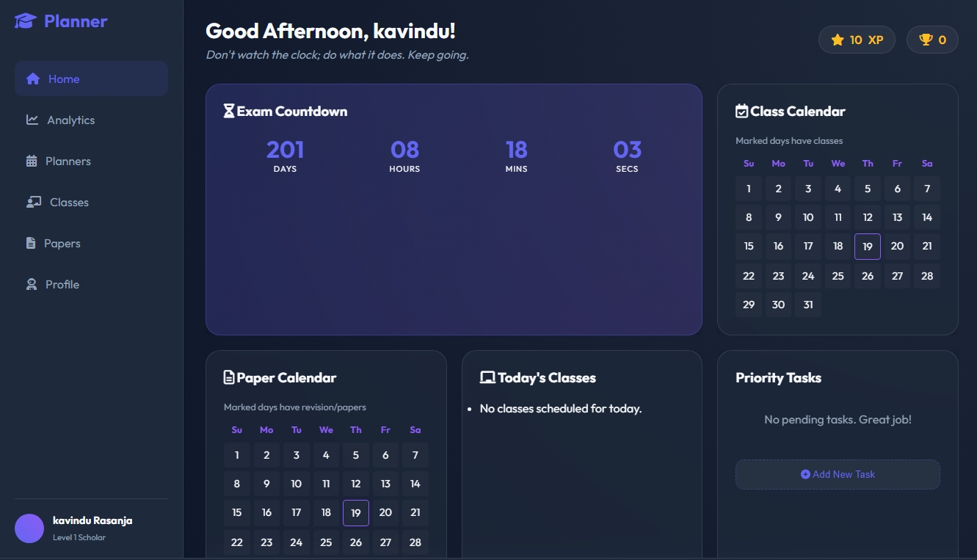Viewport: 977px width, 560px height.
Task: Select day 19 in the Class Calendar
Action: click(868, 247)
